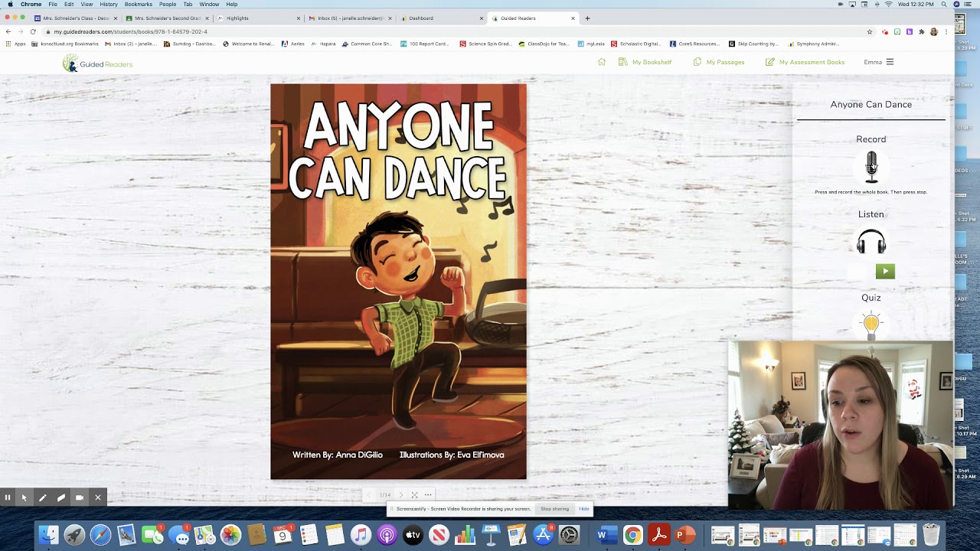The image size is (980, 551).
Task: Go to My Bookshelf
Action: (x=645, y=62)
